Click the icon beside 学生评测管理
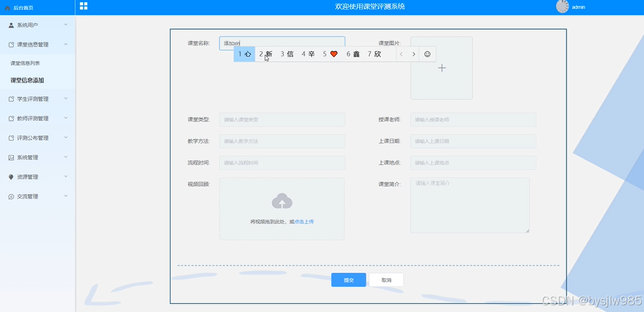This screenshot has height=312, width=644. (x=11, y=99)
